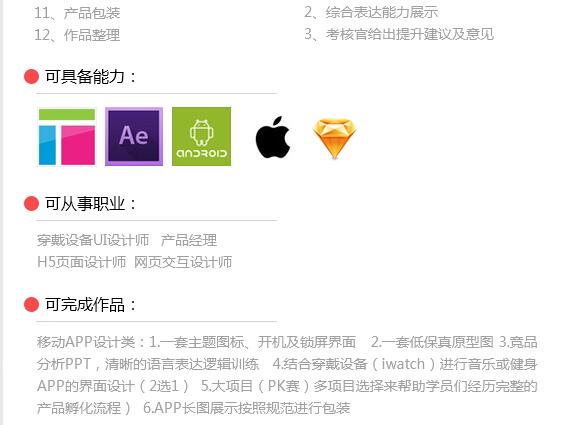Click the H5页面设计师 job text
The height and width of the screenshot is (425, 565).
tap(81, 262)
